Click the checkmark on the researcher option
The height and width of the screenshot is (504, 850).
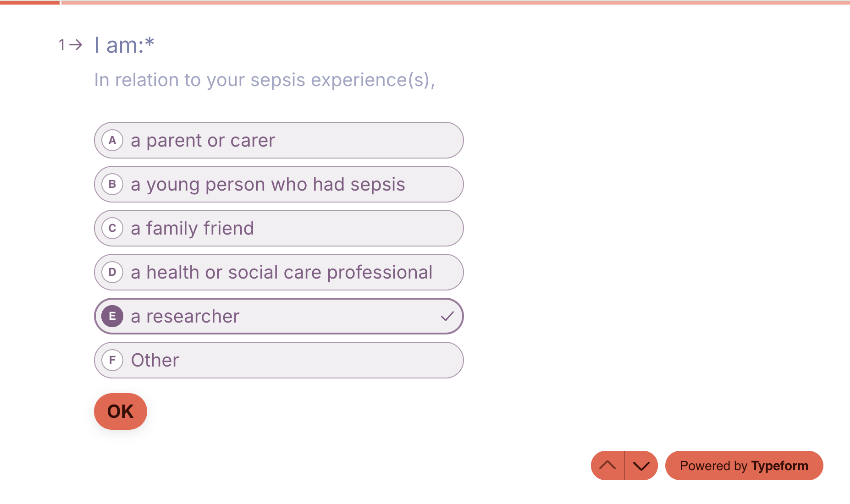[447, 316]
